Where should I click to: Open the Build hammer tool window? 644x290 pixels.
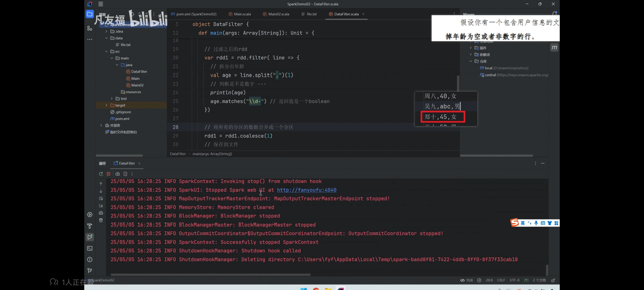90,226
